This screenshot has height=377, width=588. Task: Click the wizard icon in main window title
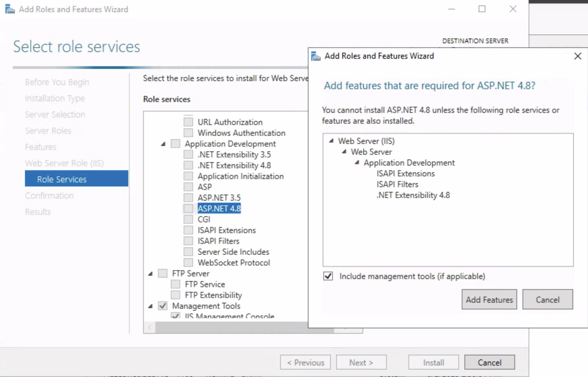(x=10, y=9)
